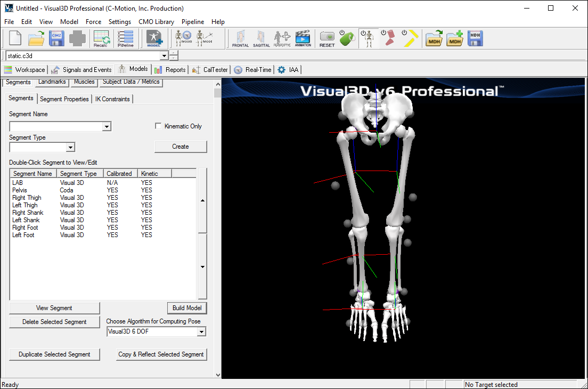Screen dimensions: 588x389
Task: Click the Duplicate Selected Segment button
Action: (x=54, y=354)
